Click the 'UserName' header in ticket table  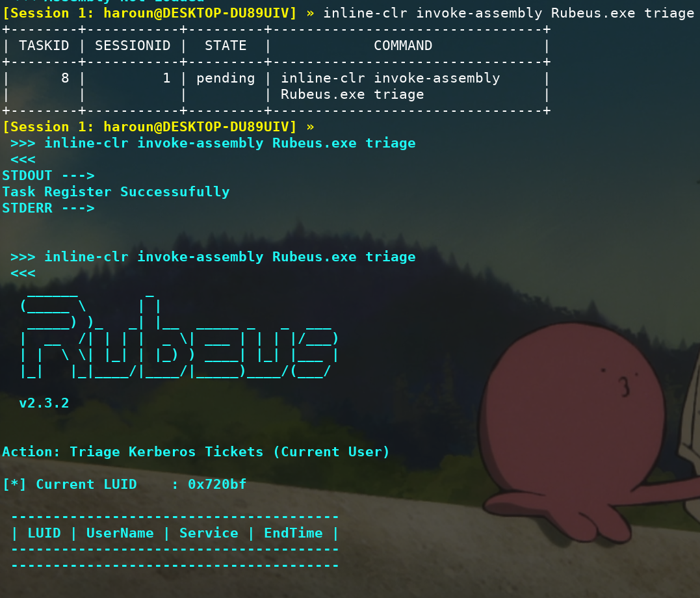[x=120, y=533]
